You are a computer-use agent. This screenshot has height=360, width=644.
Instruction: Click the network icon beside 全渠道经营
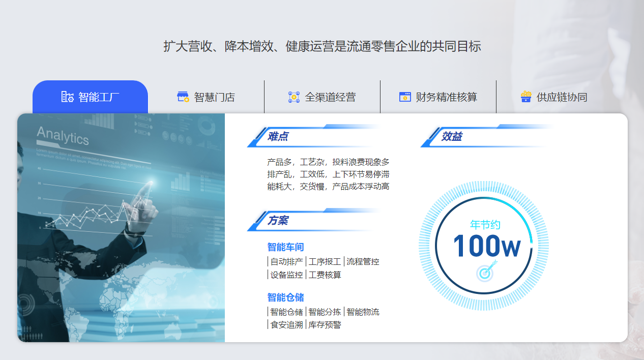click(294, 97)
